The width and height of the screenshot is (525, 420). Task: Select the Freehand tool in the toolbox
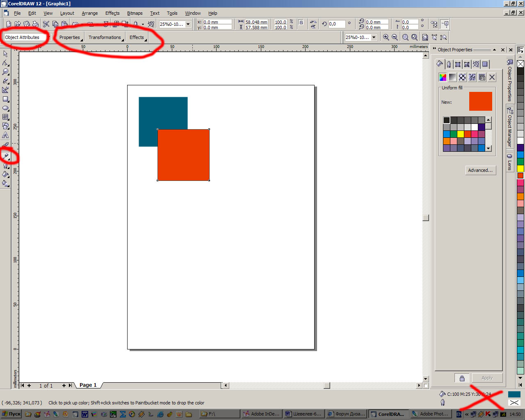point(5,81)
